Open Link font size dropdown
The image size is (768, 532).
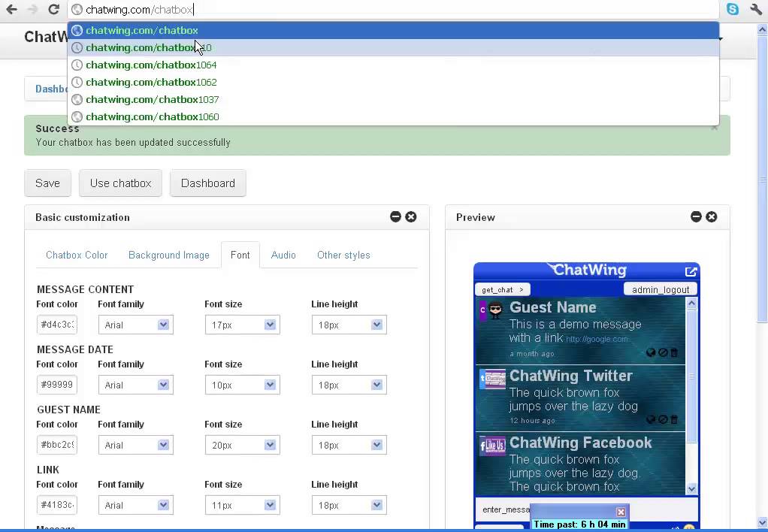pyautogui.click(x=243, y=505)
